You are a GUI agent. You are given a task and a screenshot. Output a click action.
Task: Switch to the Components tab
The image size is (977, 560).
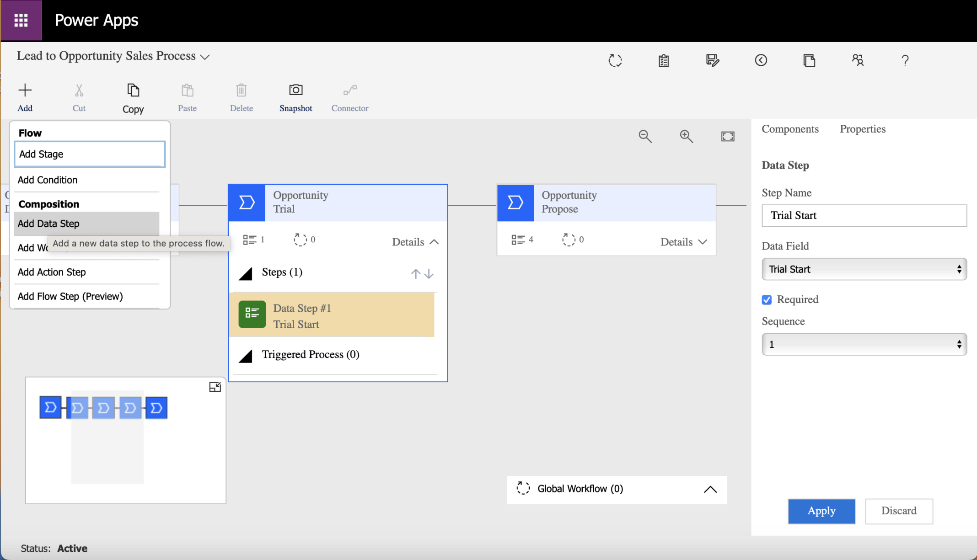(x=790, y=129)
